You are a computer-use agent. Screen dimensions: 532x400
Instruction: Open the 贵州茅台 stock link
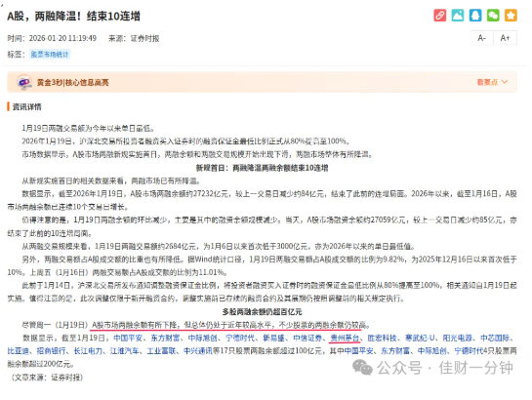[345, 338]
